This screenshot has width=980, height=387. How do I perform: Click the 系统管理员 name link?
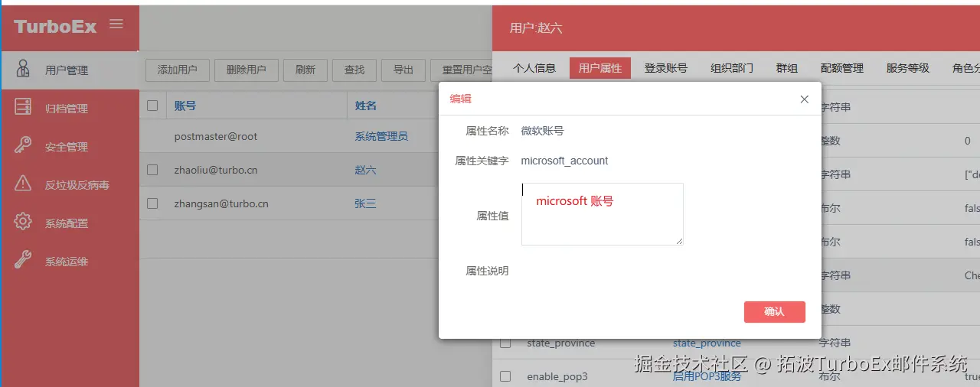click(381, 136)
